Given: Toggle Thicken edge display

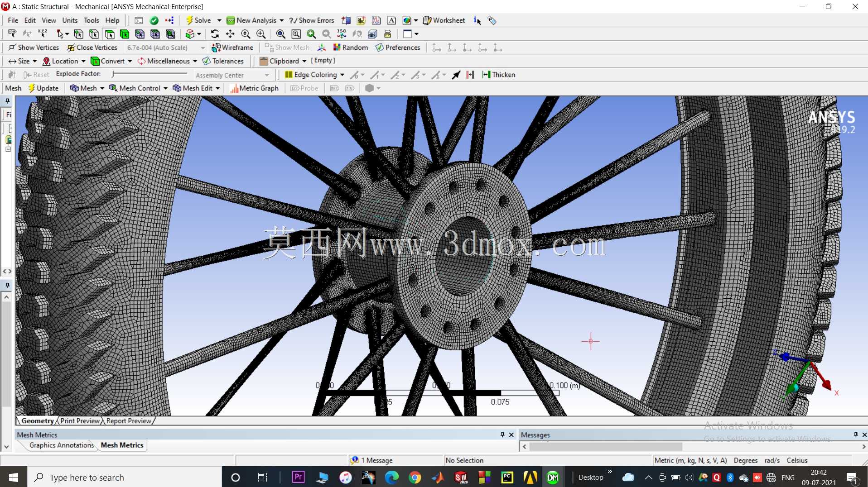Looking at the screenshot, I should coord(499,75).
